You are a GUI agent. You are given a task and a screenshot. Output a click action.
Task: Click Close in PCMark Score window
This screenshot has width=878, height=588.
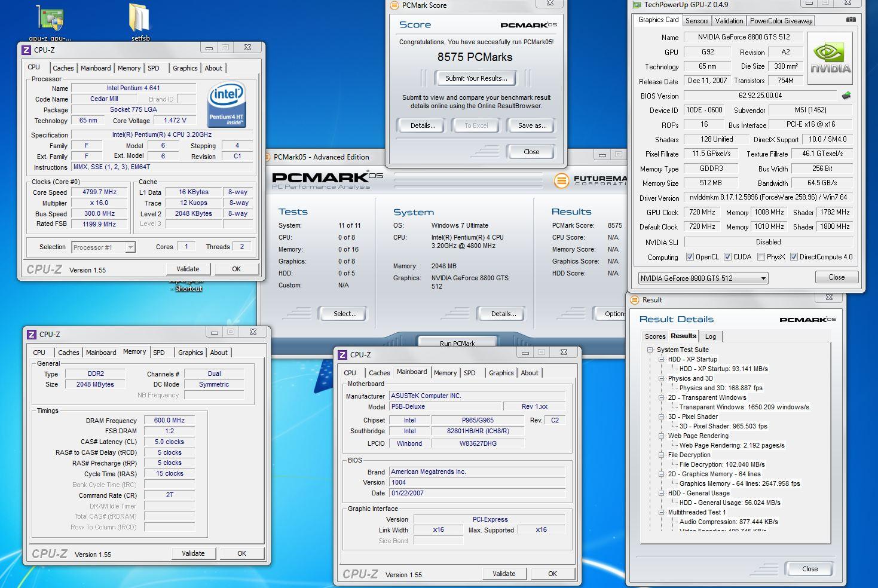pos(531,152)
